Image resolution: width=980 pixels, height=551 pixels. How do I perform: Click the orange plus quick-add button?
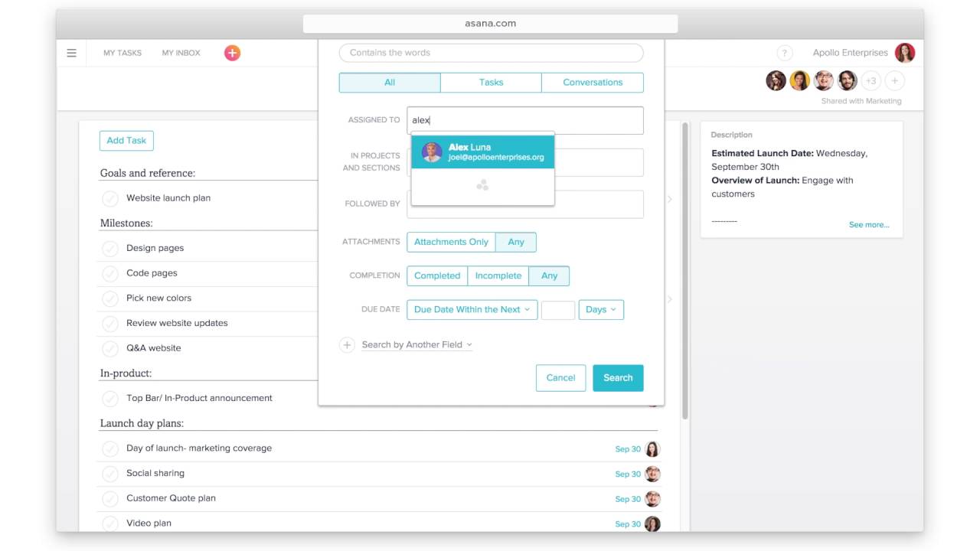click(232, 53)
